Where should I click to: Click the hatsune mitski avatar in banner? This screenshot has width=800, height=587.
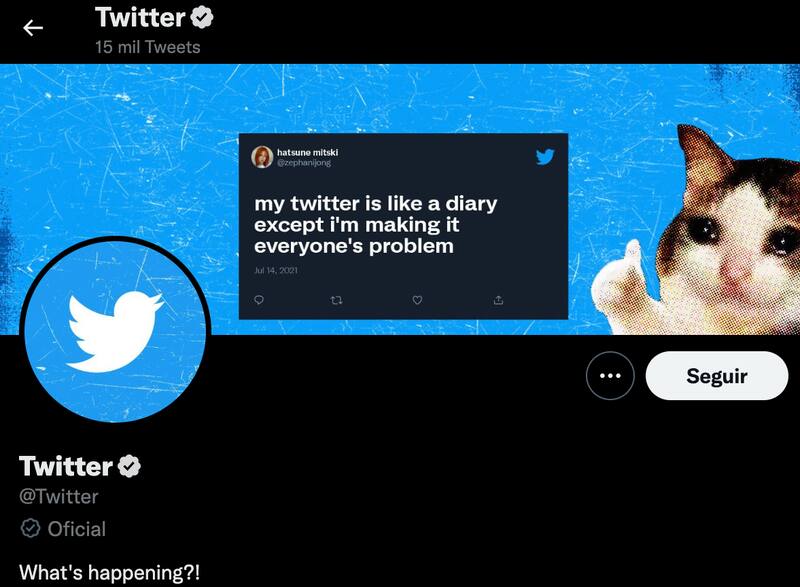pos(262,157)
